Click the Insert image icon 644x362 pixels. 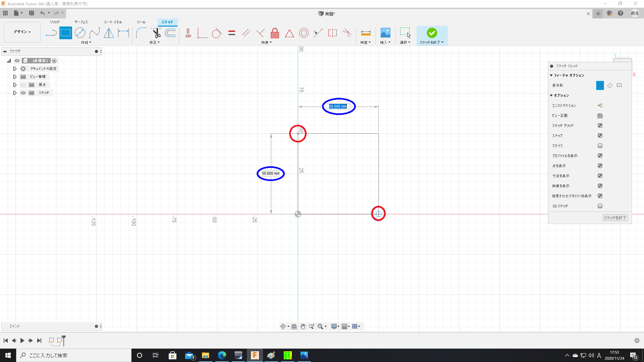[x=385, y=33]
